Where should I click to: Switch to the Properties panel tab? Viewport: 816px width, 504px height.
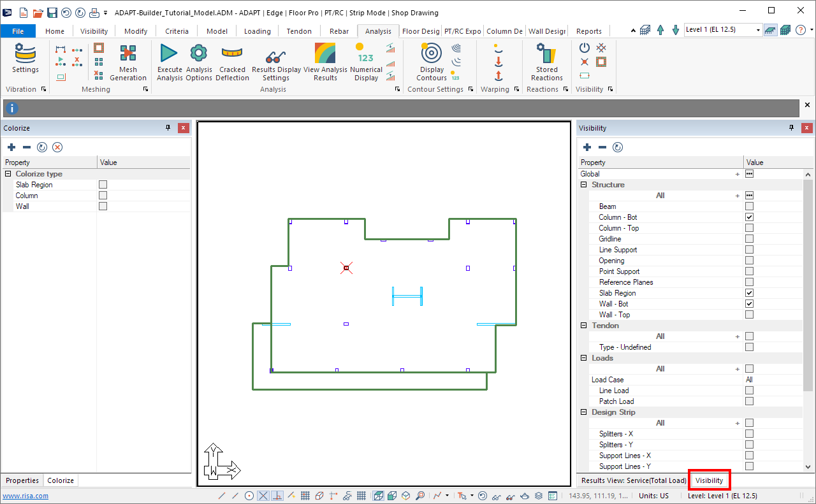[x=22, y=480]
